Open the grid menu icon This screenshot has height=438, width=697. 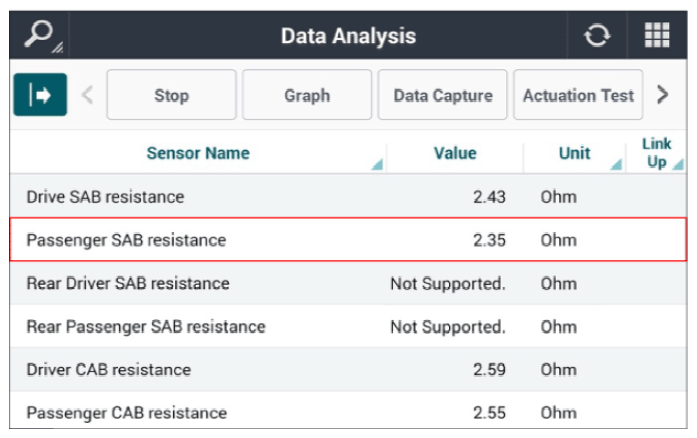click(657, 35)
